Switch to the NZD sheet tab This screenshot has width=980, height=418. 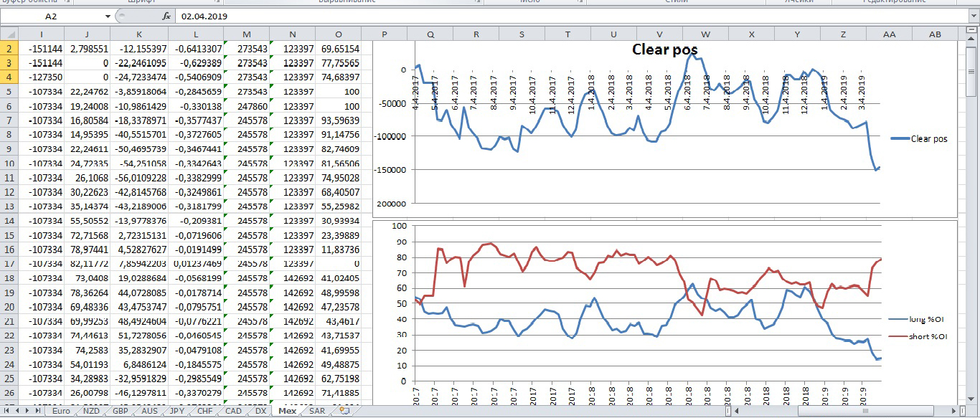point(92,411)
